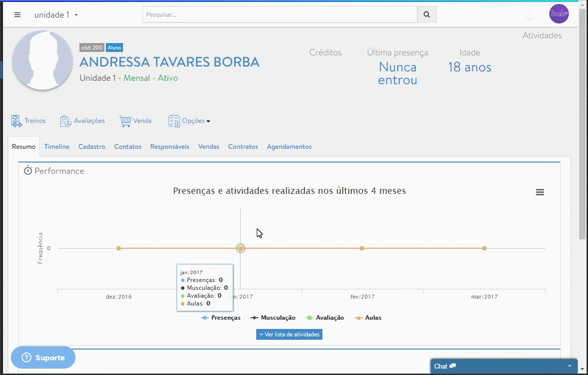Switch to the Timeline tab
This screenshot has width=588, height=375.
tap(57, 147)
